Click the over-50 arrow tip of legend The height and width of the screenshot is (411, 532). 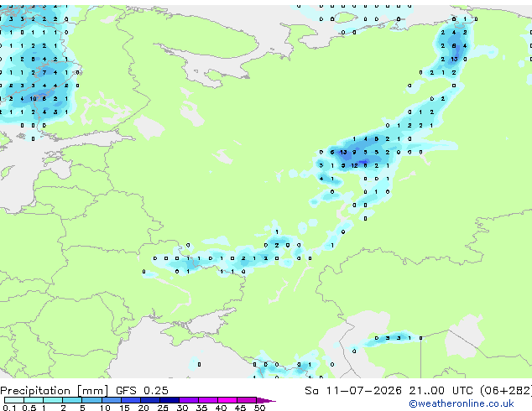[x=266, y=400]
